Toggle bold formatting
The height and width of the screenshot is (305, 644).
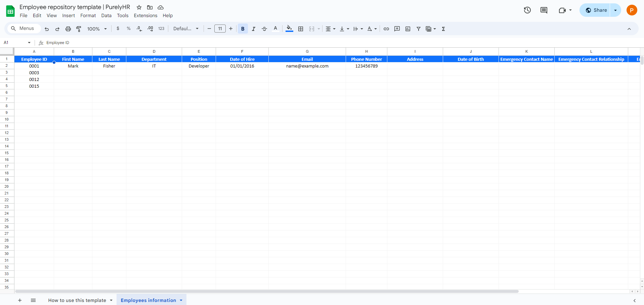pyautogui.click(x=243, y=29)
